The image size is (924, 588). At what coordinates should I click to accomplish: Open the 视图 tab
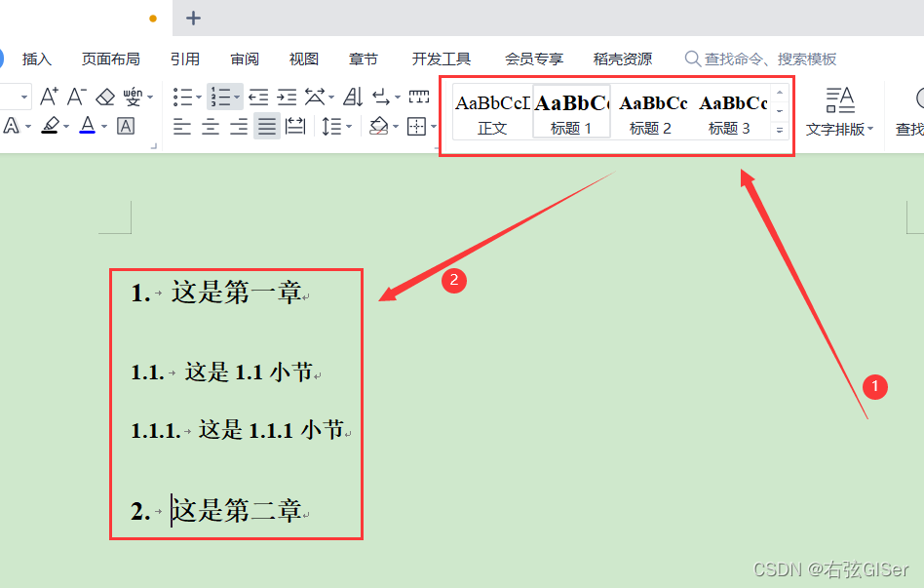click(304, 59)
